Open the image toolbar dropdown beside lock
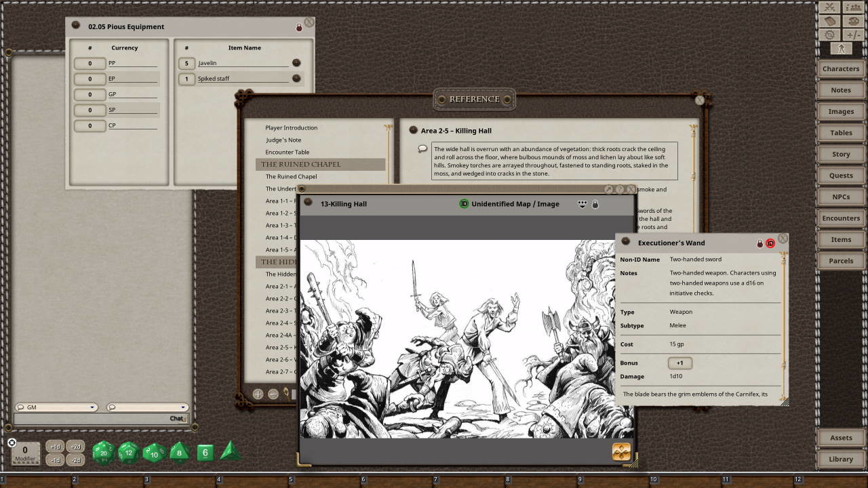The image size is (868, 488). click(582, 203)
